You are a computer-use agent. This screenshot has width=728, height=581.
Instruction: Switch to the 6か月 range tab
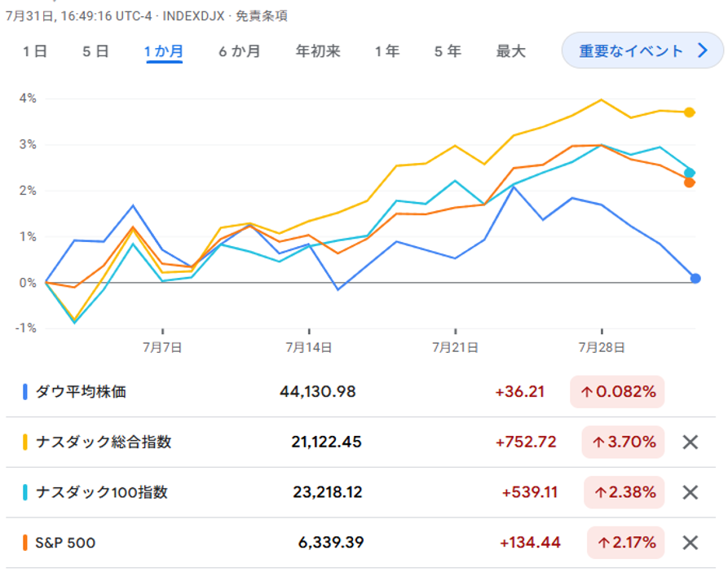coord(239,51)
